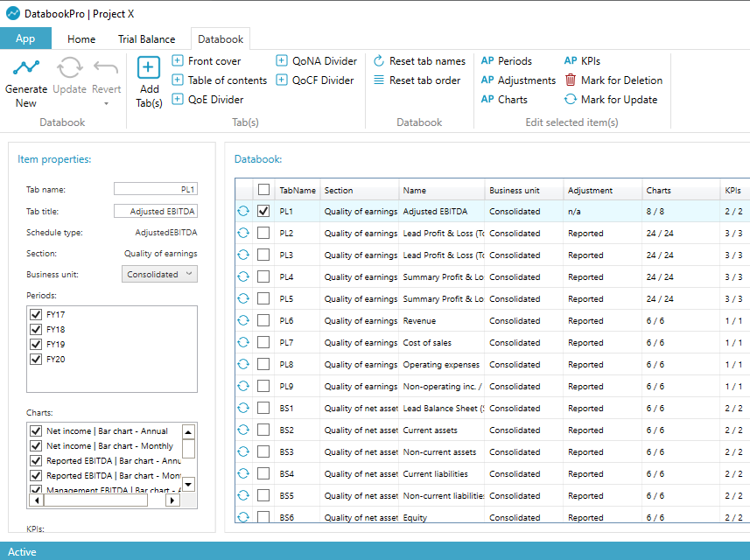Open the Business unit Consolidated dropdown
This screenshot has height=560, width=750.
click(x=159, y=274)
